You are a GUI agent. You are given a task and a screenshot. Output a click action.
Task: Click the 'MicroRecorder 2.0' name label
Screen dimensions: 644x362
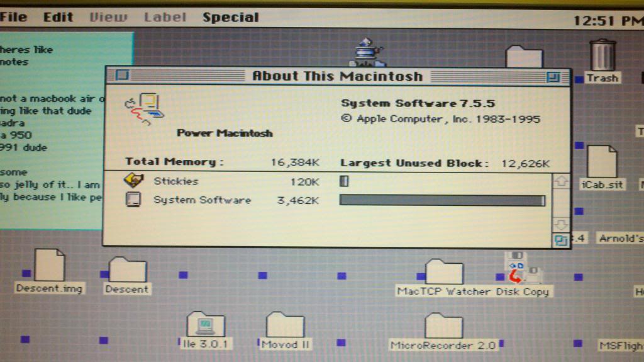[x=443, y=346]
